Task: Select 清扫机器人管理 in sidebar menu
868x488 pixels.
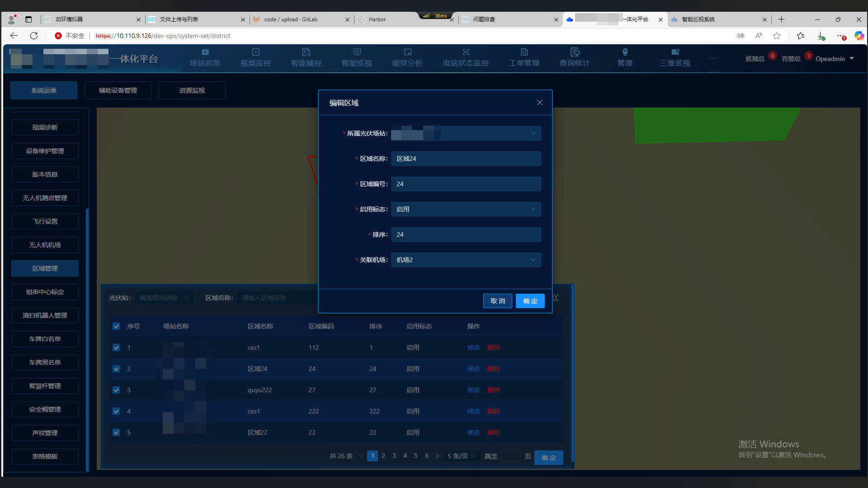Action: [x=45, y=315]
